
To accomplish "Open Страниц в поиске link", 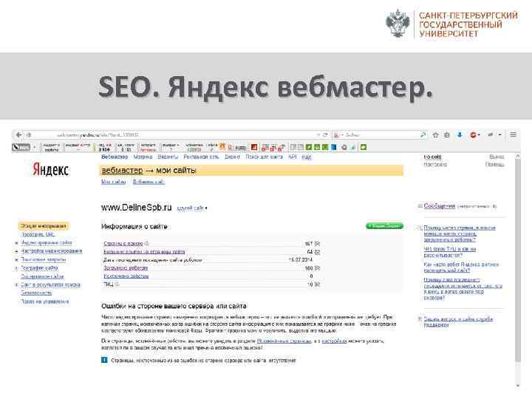I will pyautogui.click(x=123, y=243).
